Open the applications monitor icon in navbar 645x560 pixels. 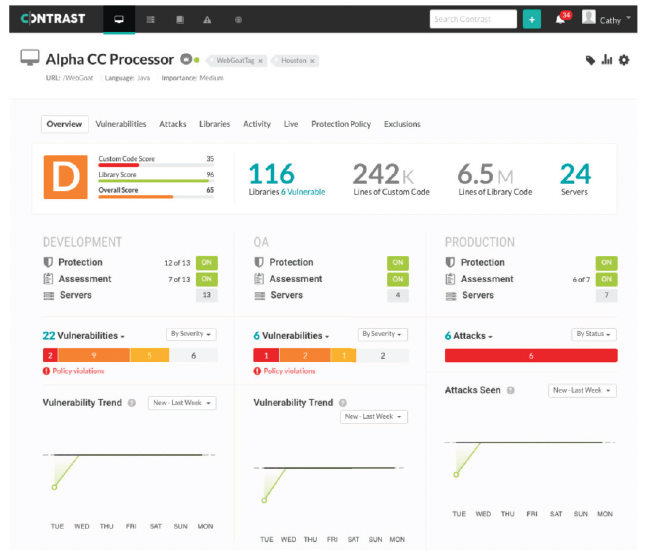click(120, 19)
